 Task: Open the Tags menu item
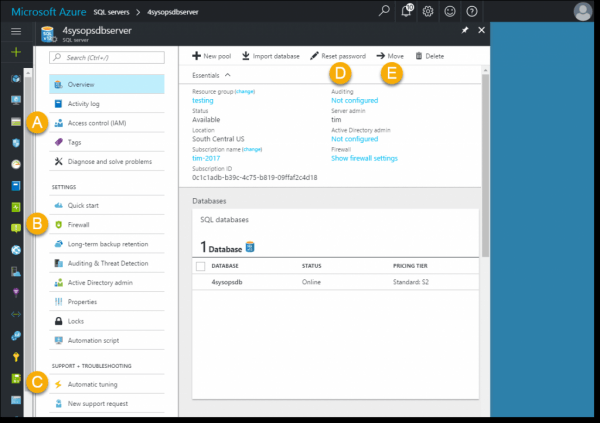coord(107,142)
